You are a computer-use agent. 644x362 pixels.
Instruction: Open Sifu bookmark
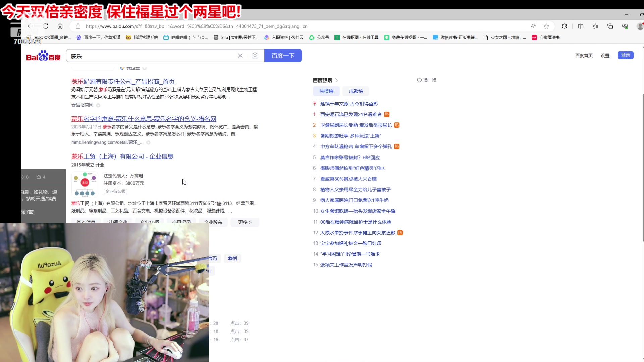click(x=236, y=37)
